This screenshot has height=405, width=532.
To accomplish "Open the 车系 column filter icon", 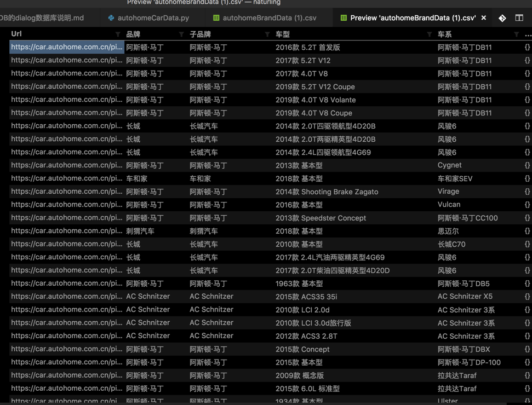I will (517, 34).
